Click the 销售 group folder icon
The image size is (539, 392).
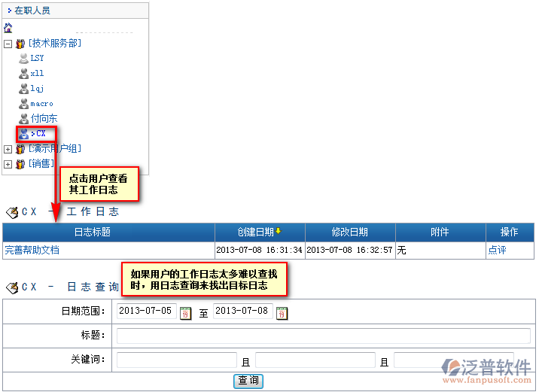pyautogui.click(x=20, y=163)
